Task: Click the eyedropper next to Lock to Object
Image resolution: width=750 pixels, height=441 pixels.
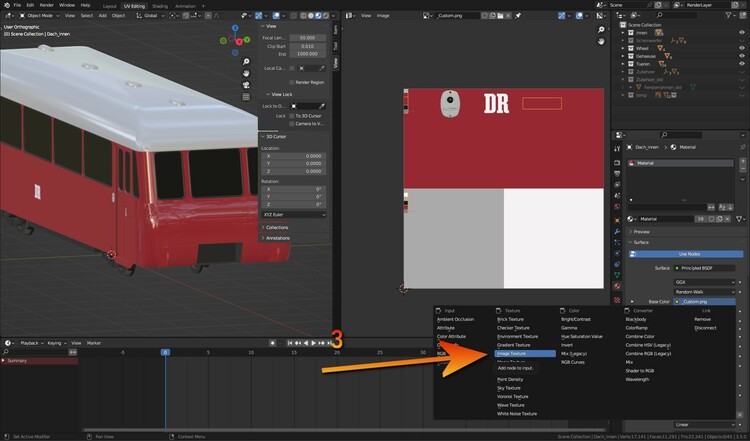Action: [x=321, y=106]
